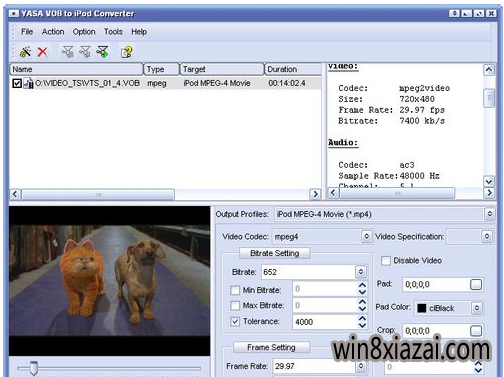Viewport: 504px width, 377px height.
Task: Open the Option menu
Action: pos(84,32)
